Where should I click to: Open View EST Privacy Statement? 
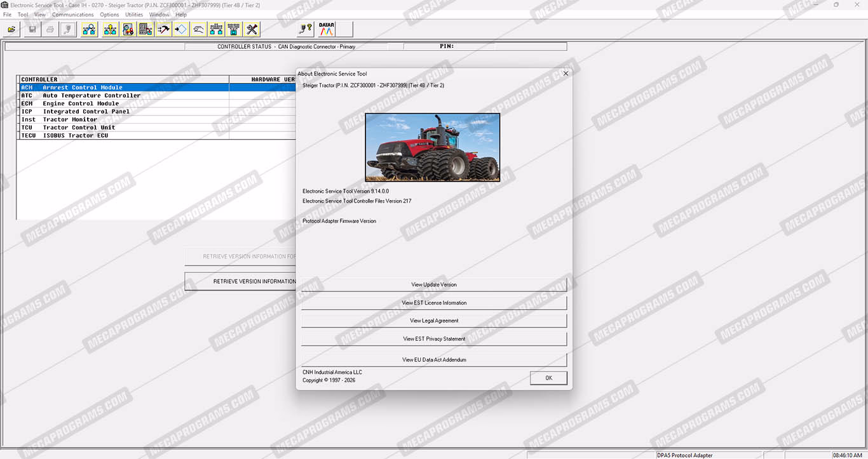point(434,339)
